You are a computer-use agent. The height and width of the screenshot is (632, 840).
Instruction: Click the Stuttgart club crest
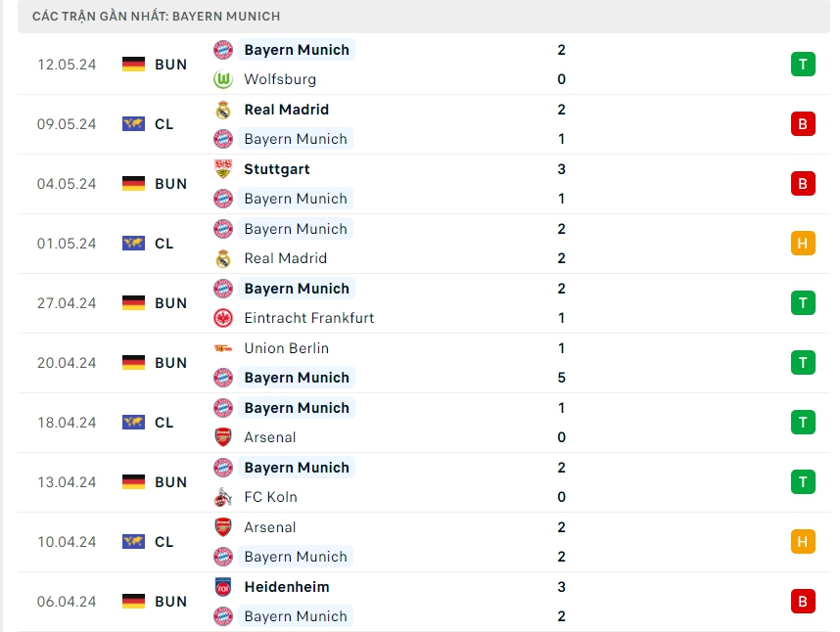tap(223, 169)
